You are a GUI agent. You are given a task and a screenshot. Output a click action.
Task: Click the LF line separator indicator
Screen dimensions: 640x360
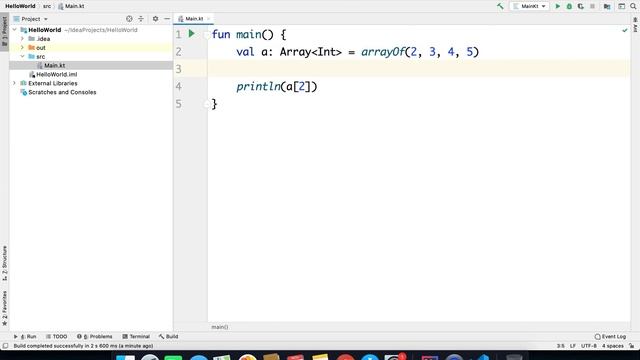(x=573, y=346)
